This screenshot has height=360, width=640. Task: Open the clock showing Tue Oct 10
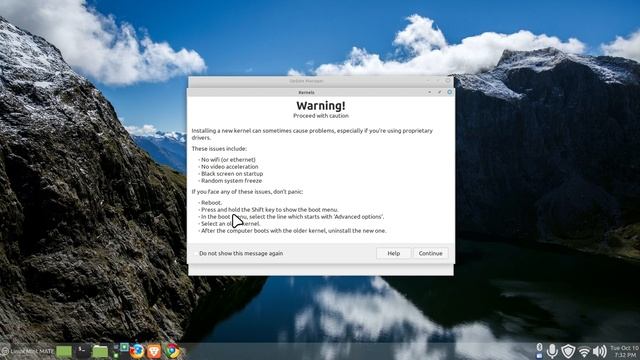point(624,351)
